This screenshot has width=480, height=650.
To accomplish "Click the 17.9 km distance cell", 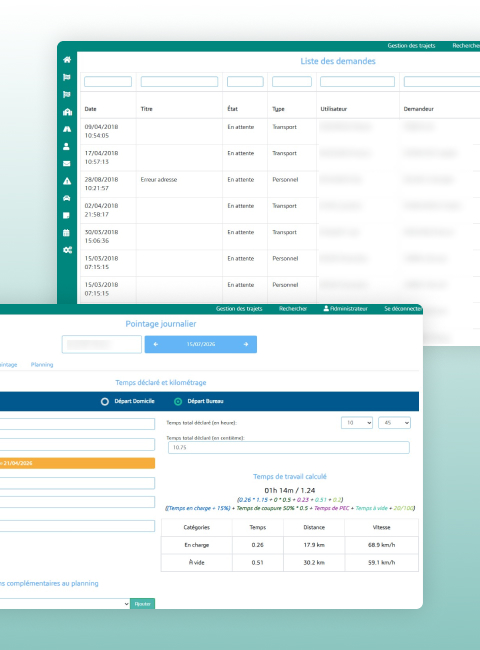I will 314,545.
